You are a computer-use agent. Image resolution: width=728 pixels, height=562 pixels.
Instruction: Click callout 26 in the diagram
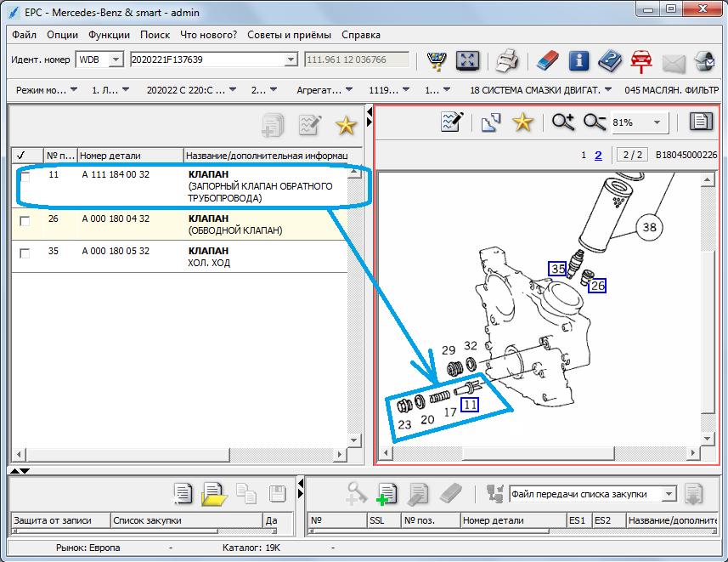tap(597, 285)
